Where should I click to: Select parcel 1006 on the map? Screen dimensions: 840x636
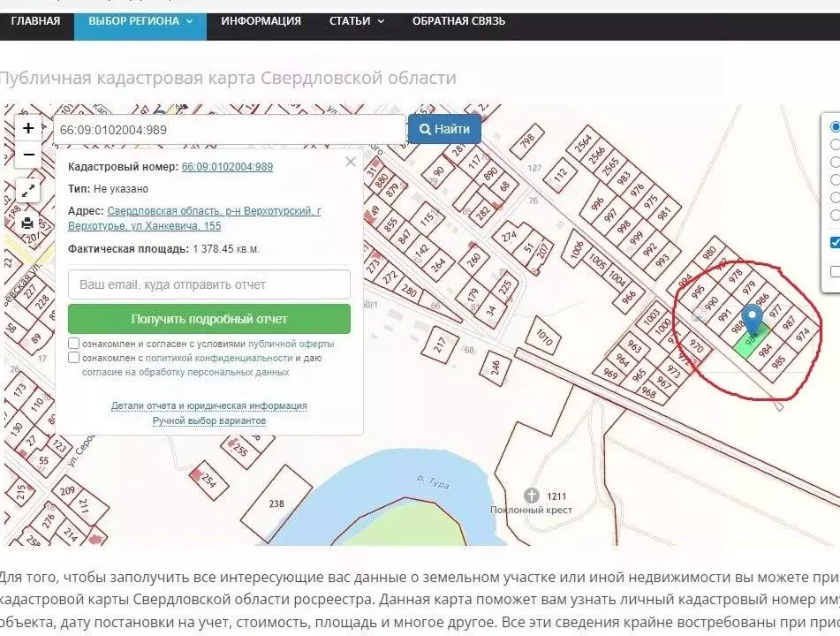click(577, 250)
